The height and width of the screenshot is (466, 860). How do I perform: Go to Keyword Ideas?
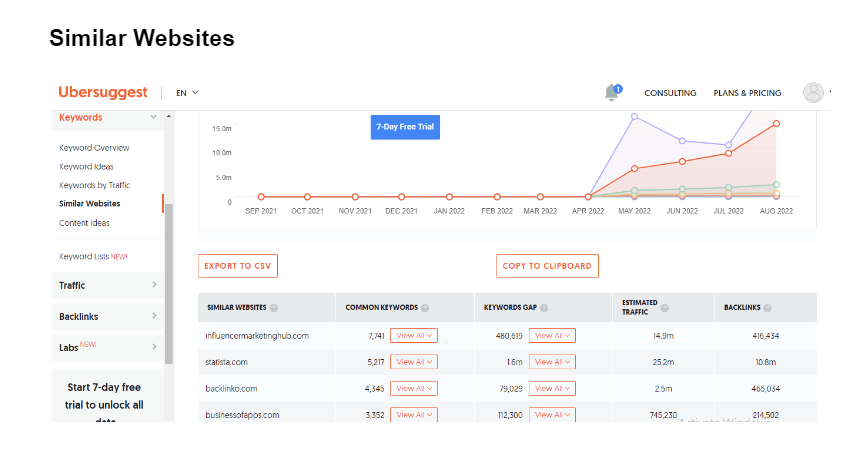86,167
